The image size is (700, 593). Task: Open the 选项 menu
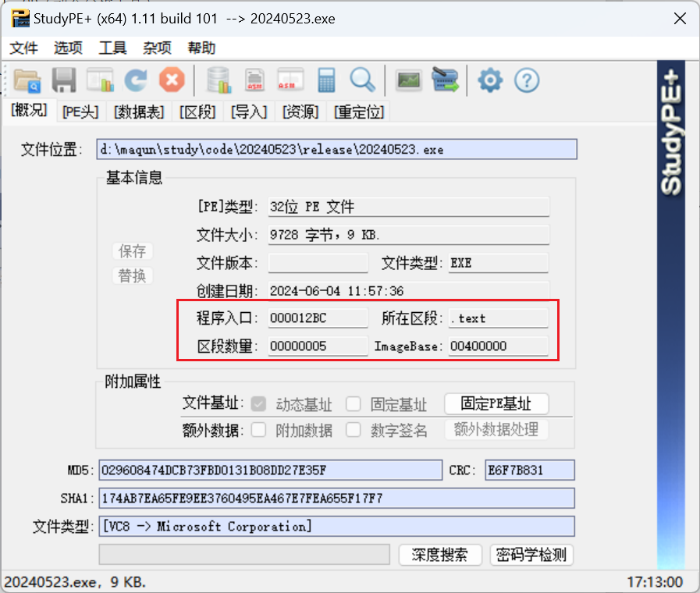pyautogui.click(x=69, y=48)
